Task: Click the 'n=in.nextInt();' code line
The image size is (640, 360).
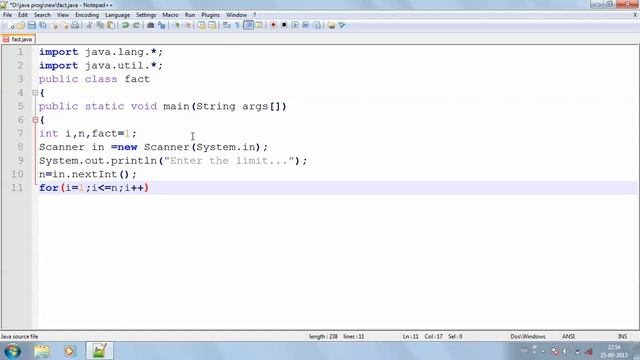Action: (88, 174)
